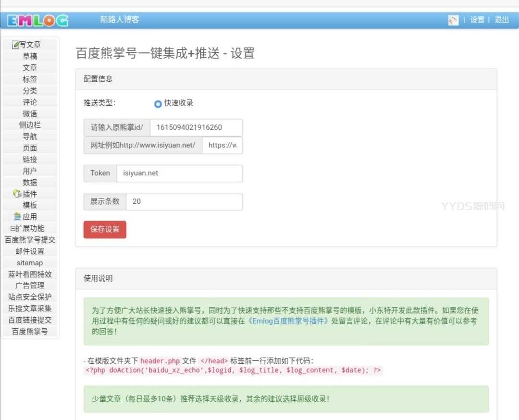Click the Token input field
The image size is (519, 420).
point(179,173)
